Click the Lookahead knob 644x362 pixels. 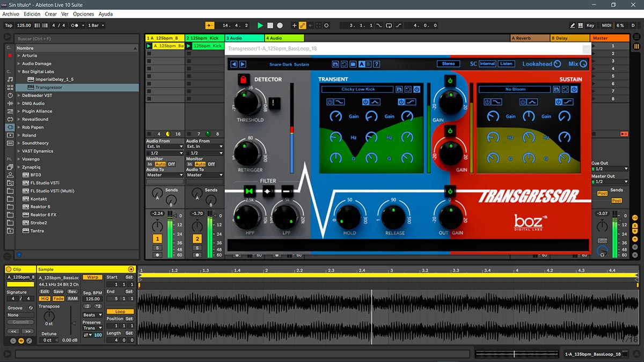coord(557,64)
